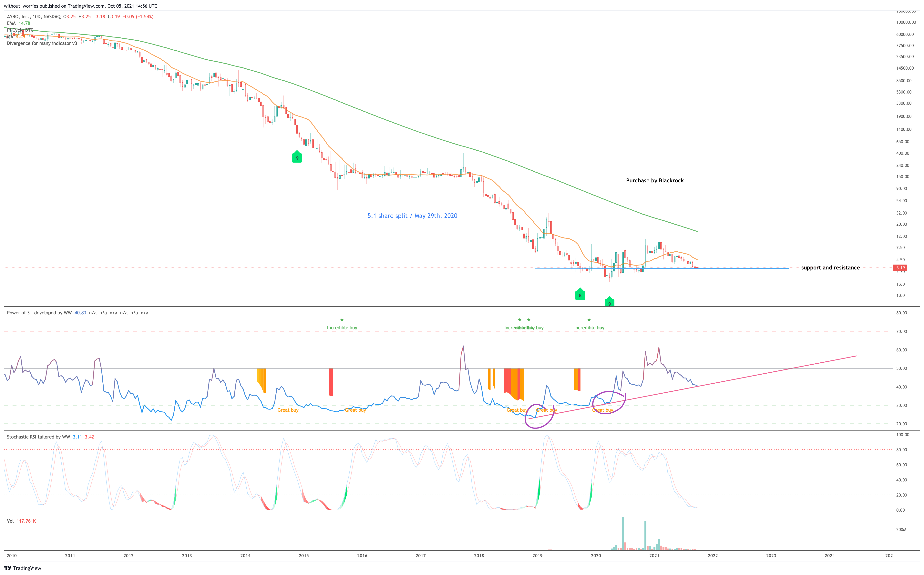This screenshot has width=924, height=575.
Task: Click the 1100.00 price axis label
Action: 904,129
